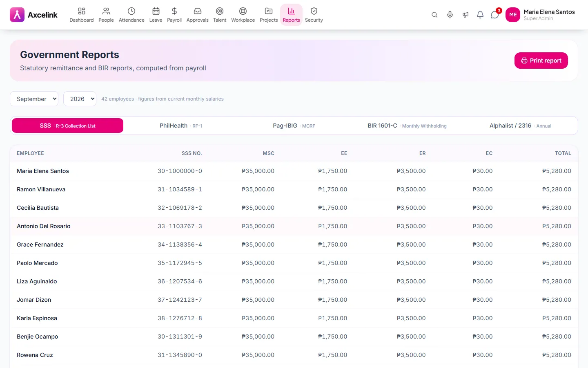Click the Axcelink brand name
The width and height of the screenshot is (588, 368).
pyautogui.click(x=42, y=15)
